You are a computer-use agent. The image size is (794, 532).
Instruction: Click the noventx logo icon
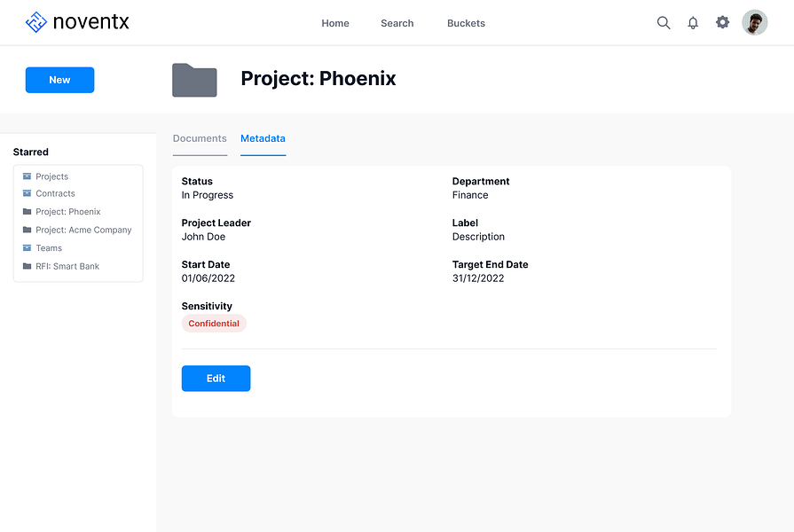tap(36, 22)
